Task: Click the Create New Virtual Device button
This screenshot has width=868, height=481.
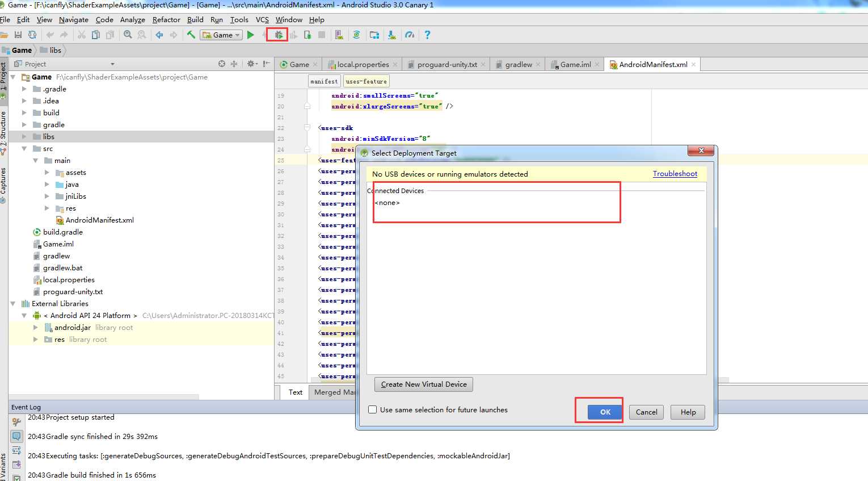Action: (x=423, y=384)
